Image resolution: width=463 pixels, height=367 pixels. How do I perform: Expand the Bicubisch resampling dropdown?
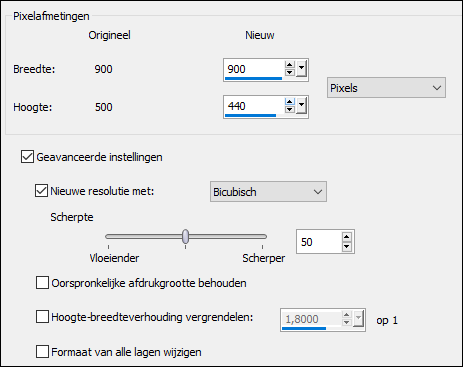point(268,192)
